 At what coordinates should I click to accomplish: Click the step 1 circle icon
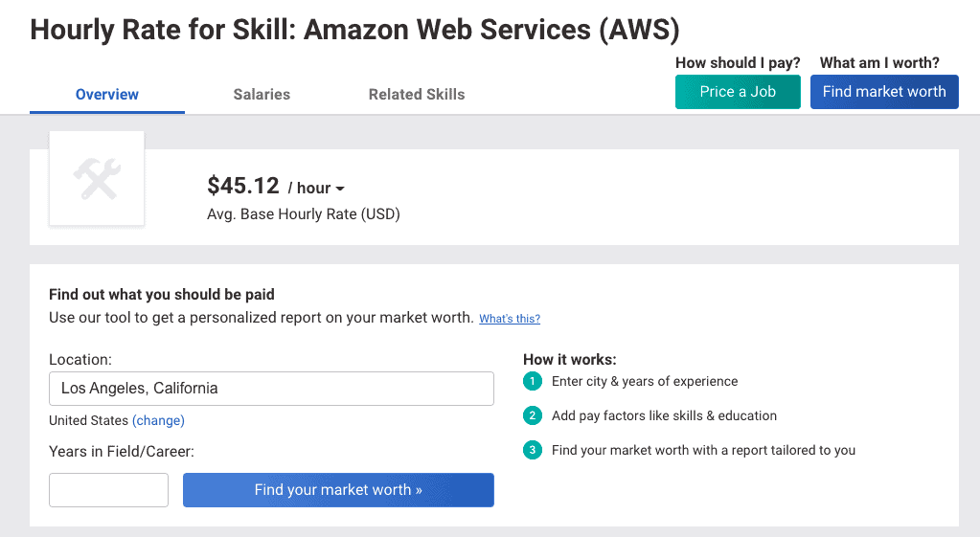(533, 382)
